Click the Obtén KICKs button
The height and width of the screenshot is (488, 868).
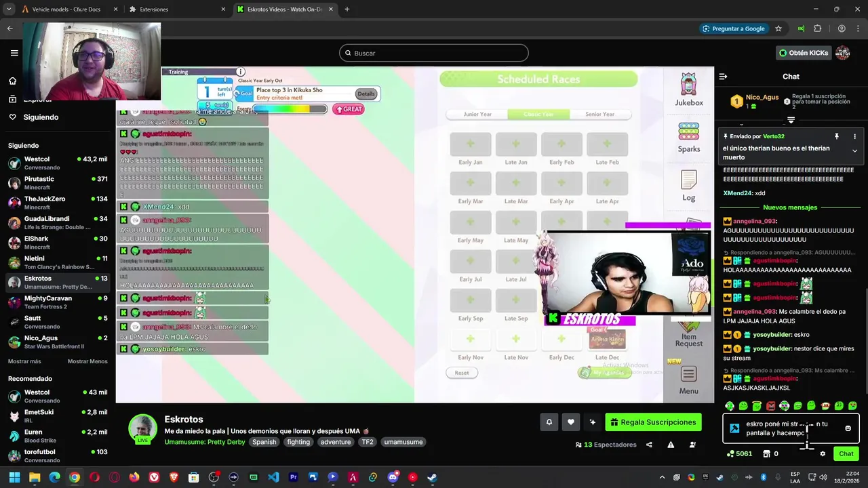[804, 53]
